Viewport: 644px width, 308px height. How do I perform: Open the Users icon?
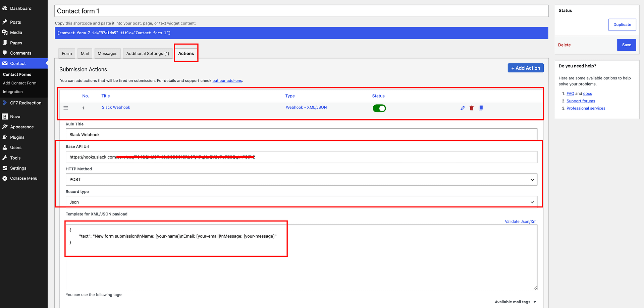coord(5,147)
